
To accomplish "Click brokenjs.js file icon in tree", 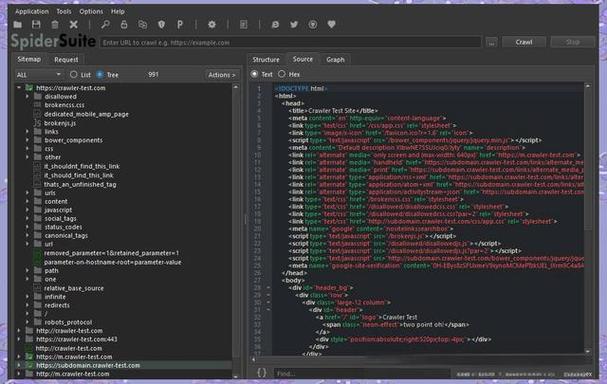I will pyautogui.click(x=37, y=123).
